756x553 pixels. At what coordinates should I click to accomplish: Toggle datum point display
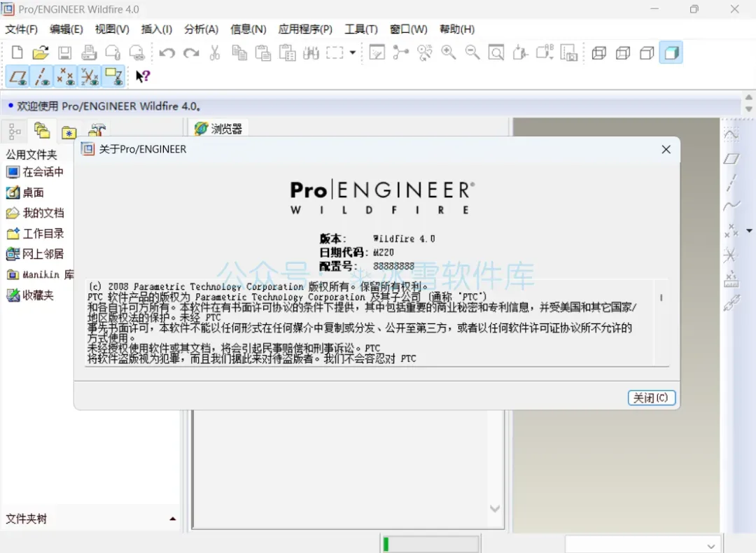coord(66,77)
